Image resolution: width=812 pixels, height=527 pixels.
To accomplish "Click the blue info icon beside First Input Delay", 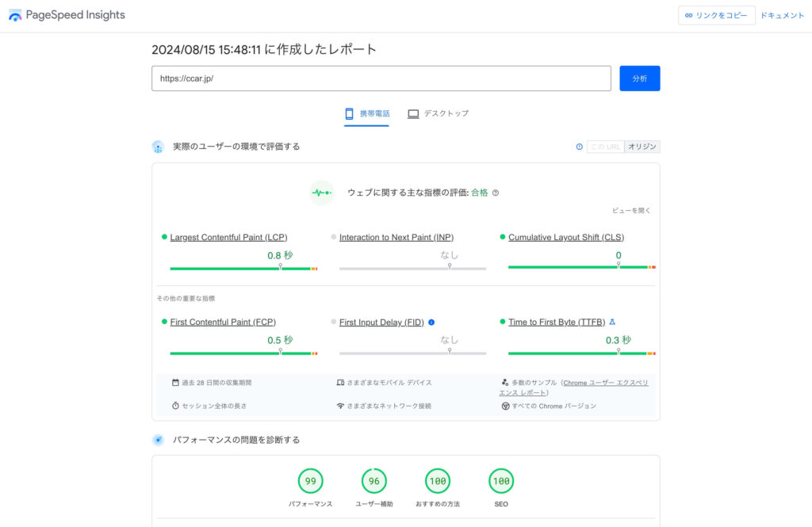I will click(x=431, y=323).
